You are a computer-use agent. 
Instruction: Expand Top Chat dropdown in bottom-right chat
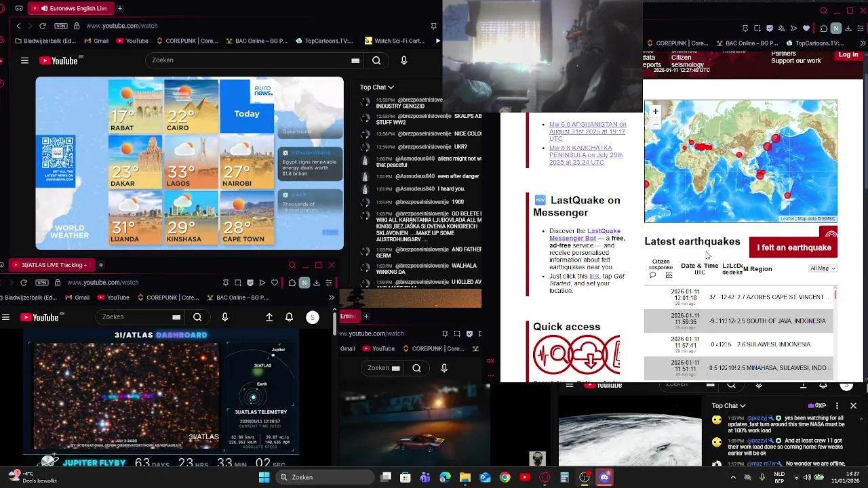click(729, 406)
